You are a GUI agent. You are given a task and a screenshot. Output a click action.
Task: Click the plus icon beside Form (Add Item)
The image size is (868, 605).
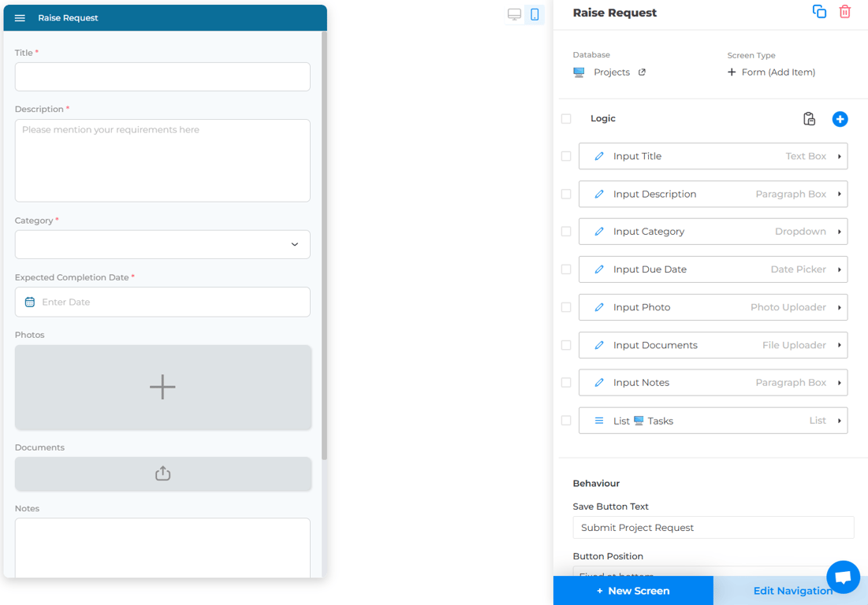click(732, 72)
